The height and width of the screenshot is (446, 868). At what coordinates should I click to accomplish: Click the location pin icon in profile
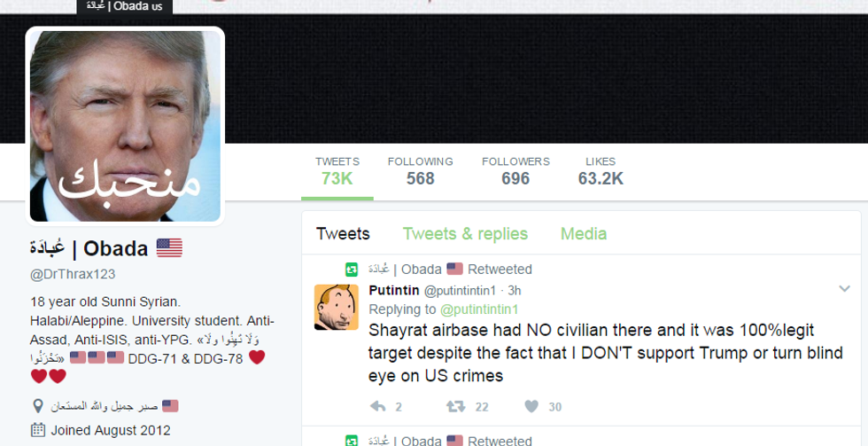point(37,406)
